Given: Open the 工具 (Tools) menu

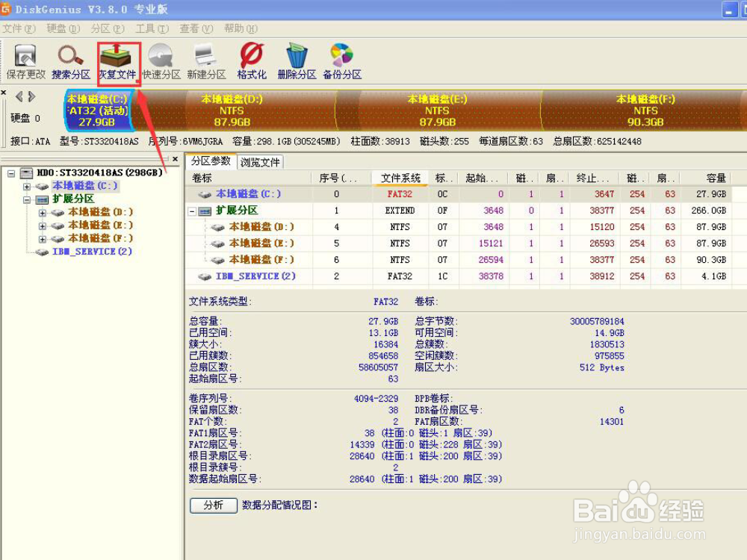Looking at the screenshot, I should pos(152,29).
